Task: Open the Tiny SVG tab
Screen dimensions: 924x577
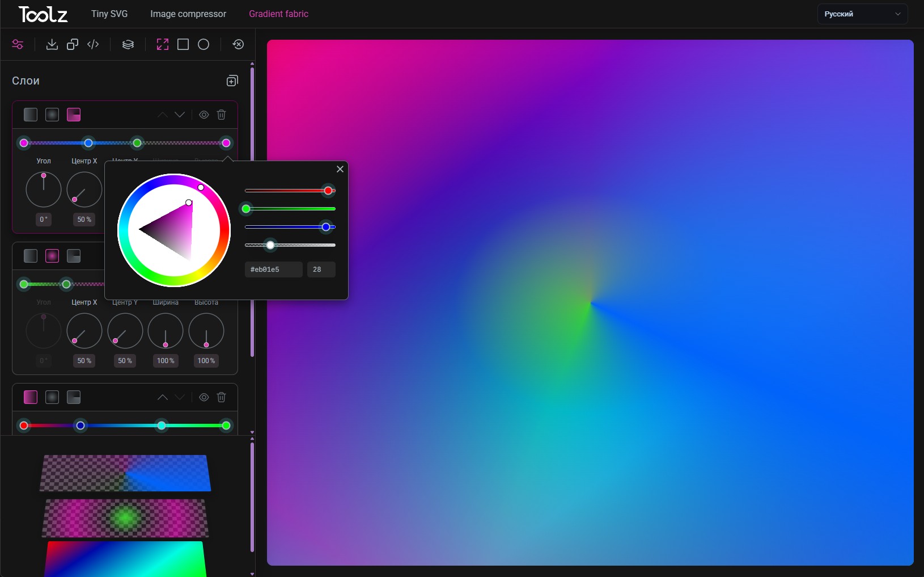Action: [x=109, y=14]
